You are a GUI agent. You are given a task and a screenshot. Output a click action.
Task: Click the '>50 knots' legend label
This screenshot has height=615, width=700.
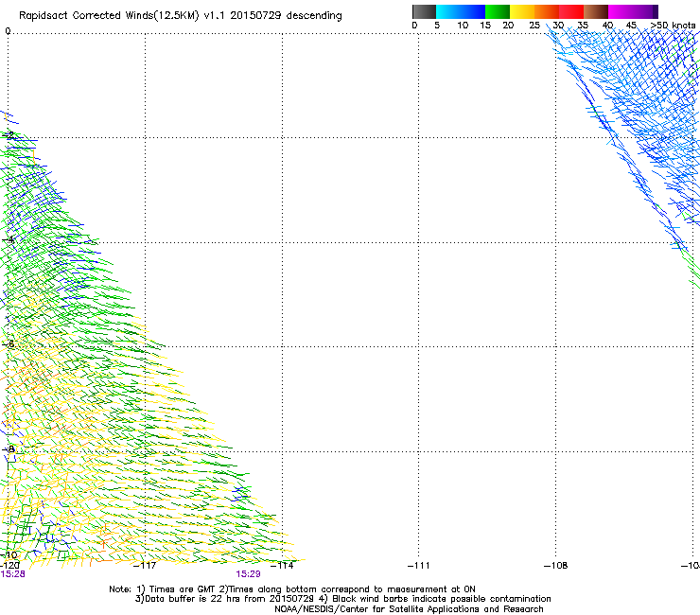673,26
